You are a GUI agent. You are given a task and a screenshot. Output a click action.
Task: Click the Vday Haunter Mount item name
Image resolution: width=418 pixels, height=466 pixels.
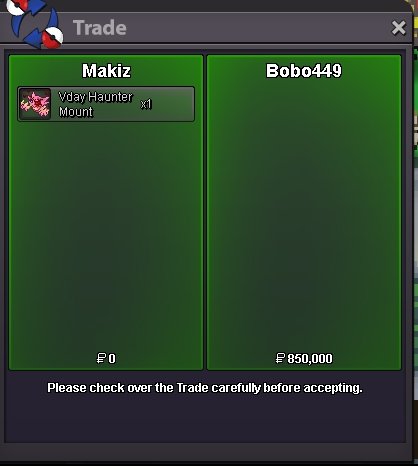coord(95,104)
